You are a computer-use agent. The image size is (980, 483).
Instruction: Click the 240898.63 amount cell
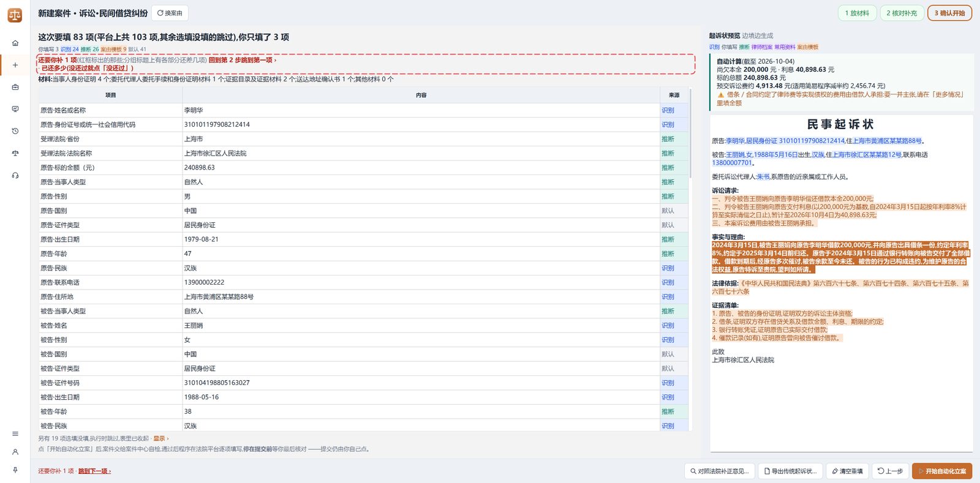pos(421,168)
